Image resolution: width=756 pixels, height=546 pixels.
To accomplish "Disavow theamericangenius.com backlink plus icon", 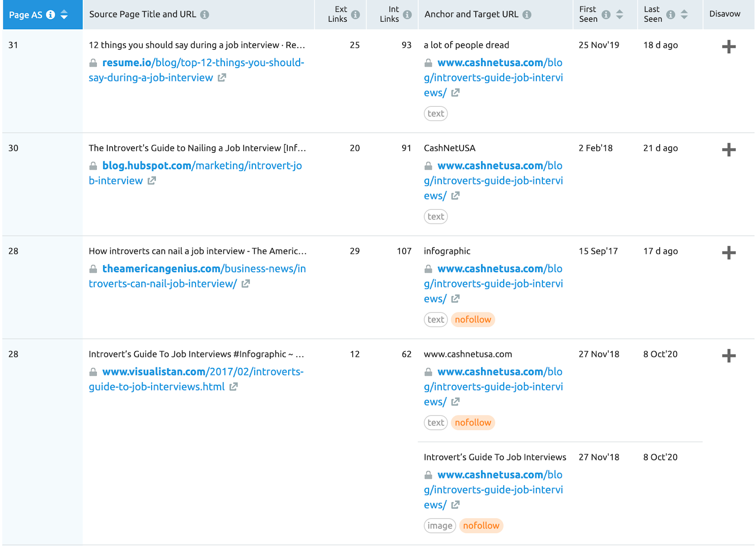I will tap(729, 253).
